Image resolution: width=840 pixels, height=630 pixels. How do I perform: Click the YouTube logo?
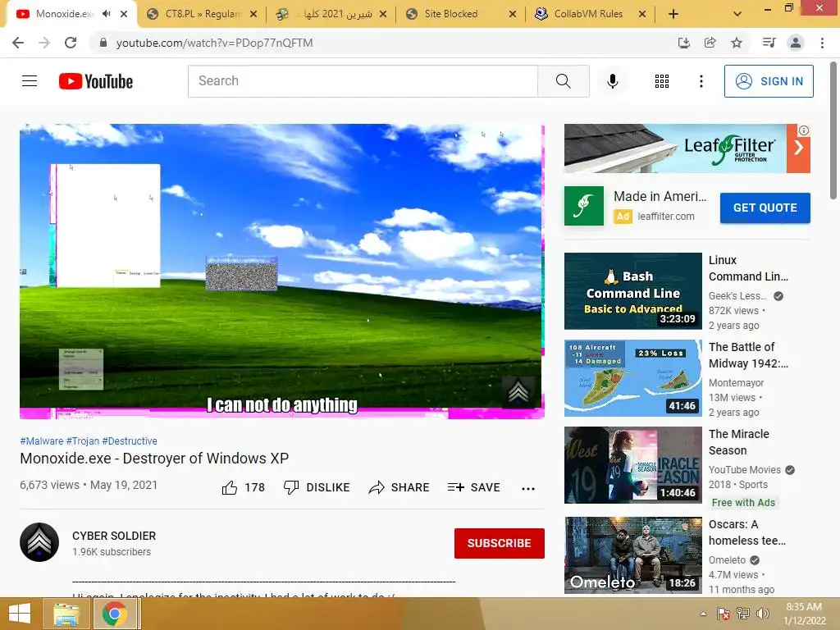(x=96, y=81)
